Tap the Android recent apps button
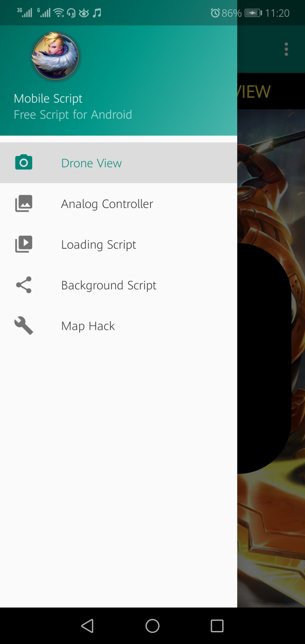This screenshot has height=644, width=305. 217,626
